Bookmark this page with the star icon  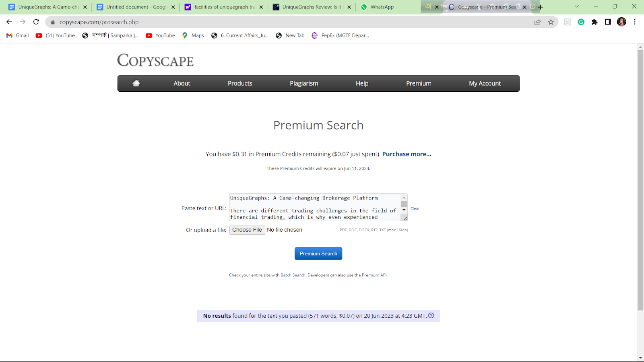[551, 22]
